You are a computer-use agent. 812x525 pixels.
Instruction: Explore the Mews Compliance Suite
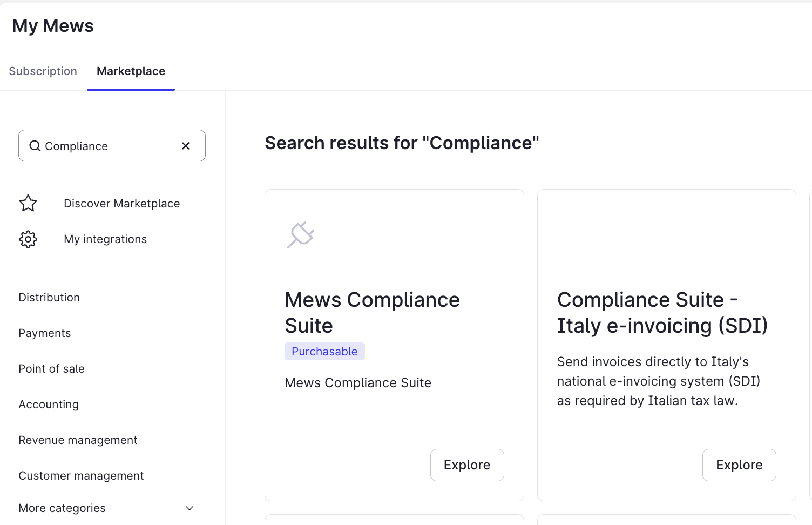click(x=467, y=465)
